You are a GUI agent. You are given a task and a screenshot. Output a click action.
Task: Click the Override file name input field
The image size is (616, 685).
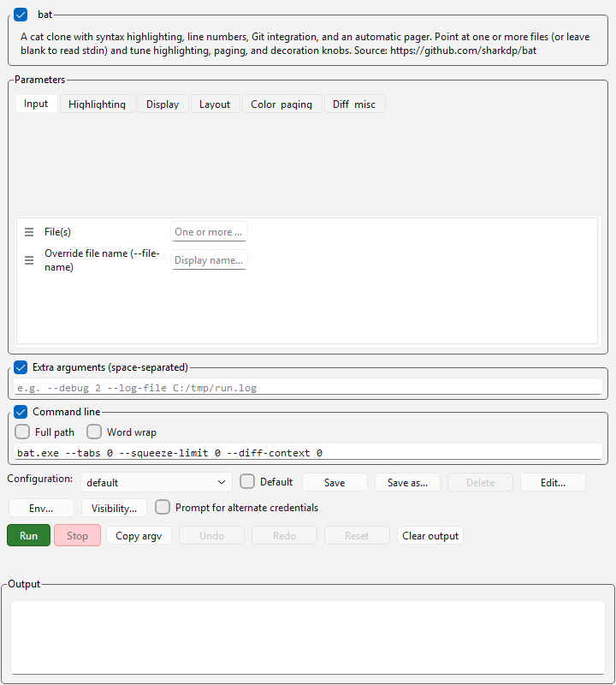tap(209, 260)
